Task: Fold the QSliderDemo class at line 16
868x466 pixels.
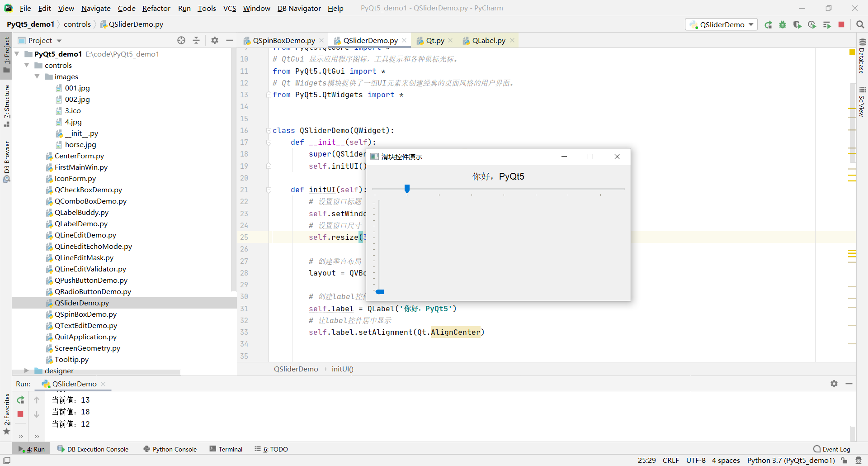Action: pyautogui.click(x=269, y=130)
